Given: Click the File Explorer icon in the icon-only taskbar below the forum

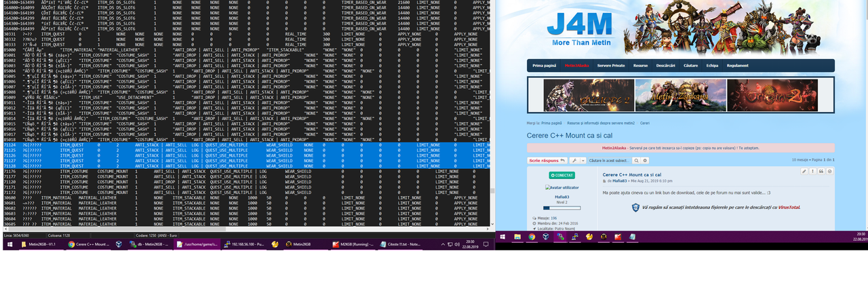Looking at the screenshot, I should coord(517,237).
